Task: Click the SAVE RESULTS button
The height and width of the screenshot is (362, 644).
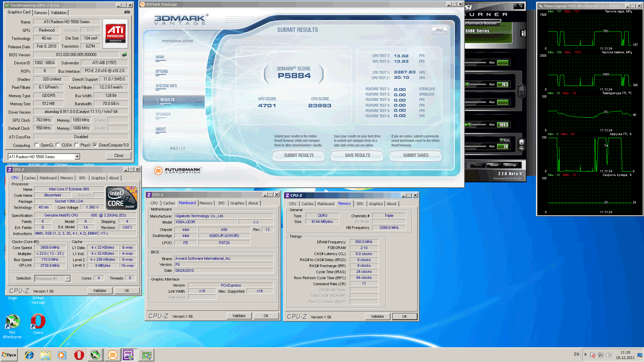Action: coord(357,155)
